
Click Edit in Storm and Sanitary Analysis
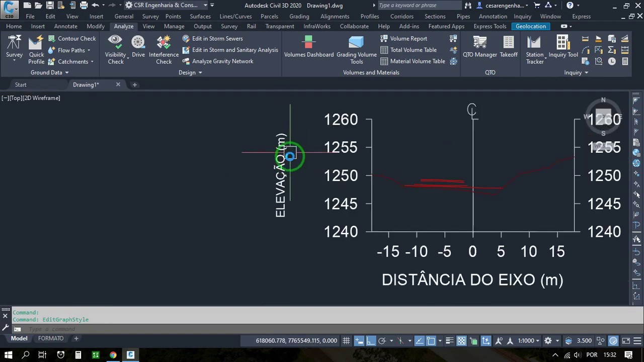(230, 50)
